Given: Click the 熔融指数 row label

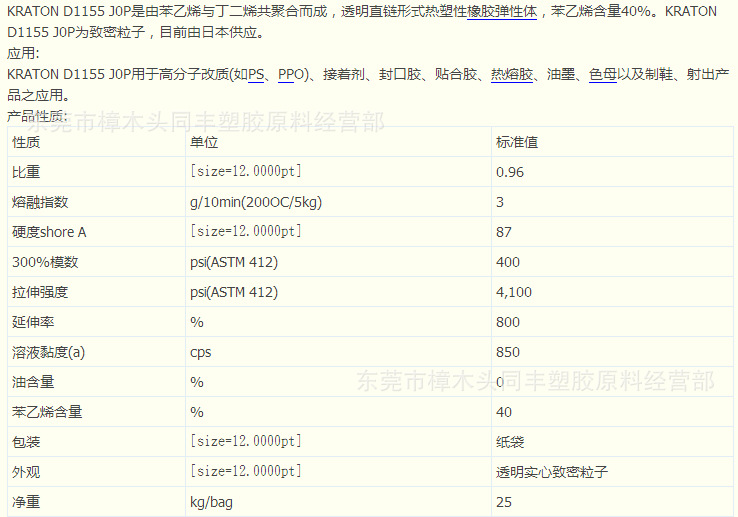Looking at the screenshot, I should point(40,202).
